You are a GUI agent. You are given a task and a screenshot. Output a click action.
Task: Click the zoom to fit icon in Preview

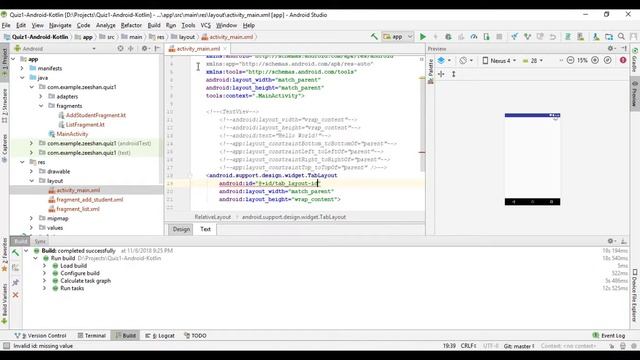coord(607,60)
